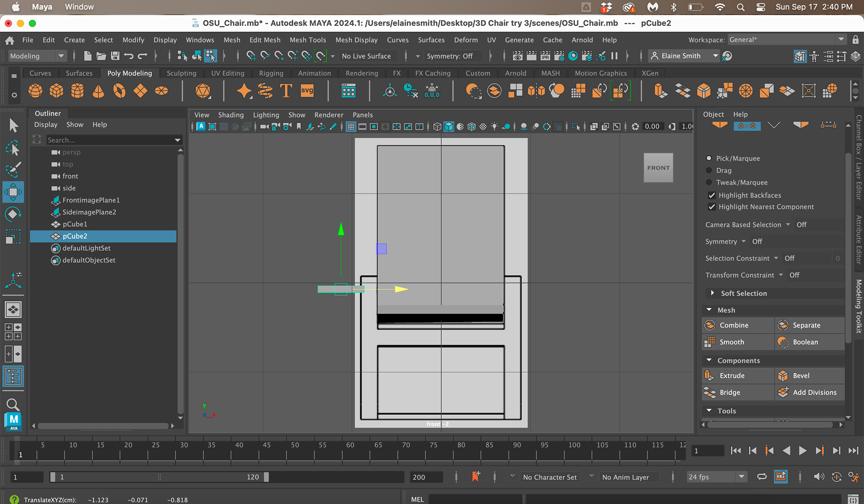
Task: Click the Smooth mesh button
Action: pyautogui.click(x=738, y=342)
